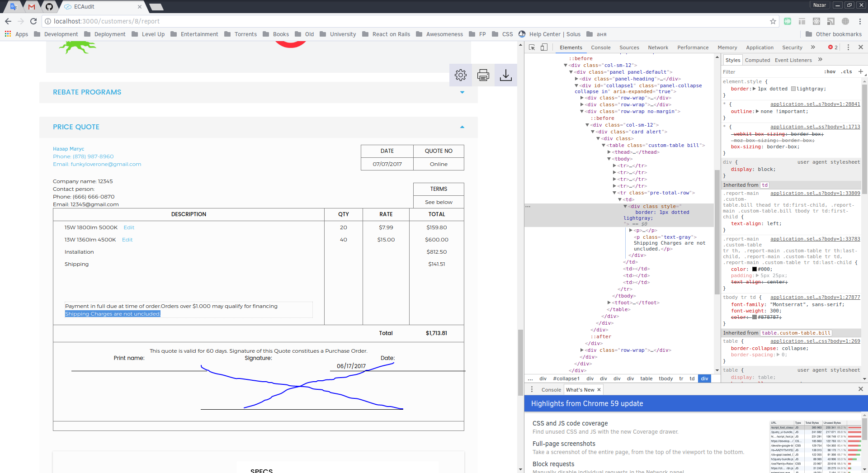Open the Network tab

658,47
